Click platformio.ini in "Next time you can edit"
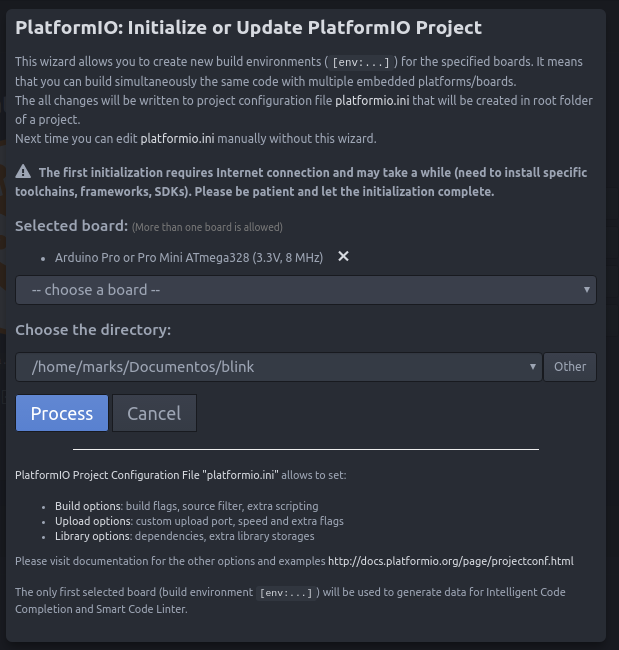The height and width of the screenshot is (650, 619). click(177, 138)
